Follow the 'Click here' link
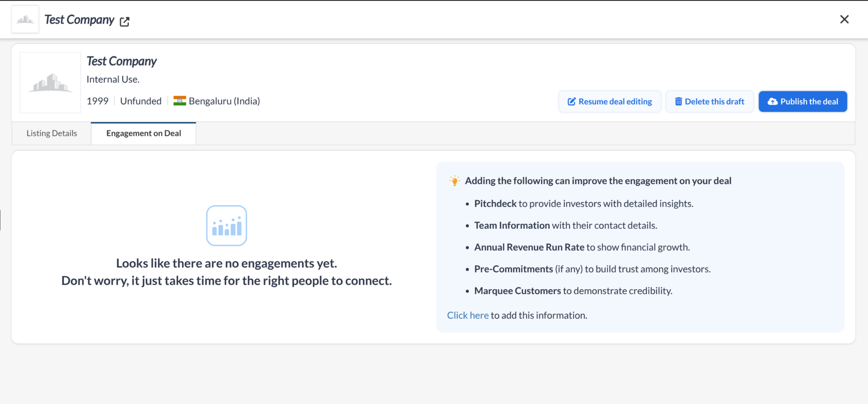Screen dimensions: 868x404 pos(467,315)
